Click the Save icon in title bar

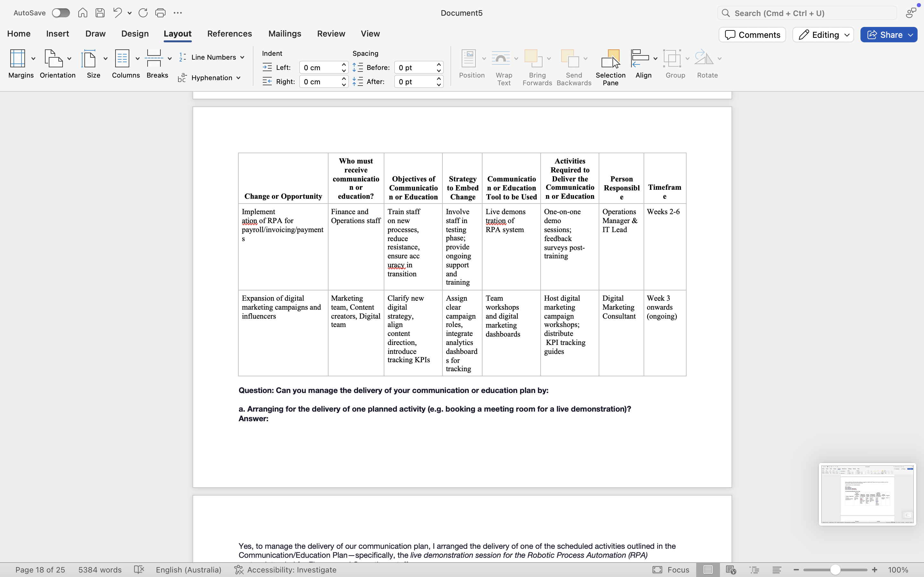click(x=100, y=13)
